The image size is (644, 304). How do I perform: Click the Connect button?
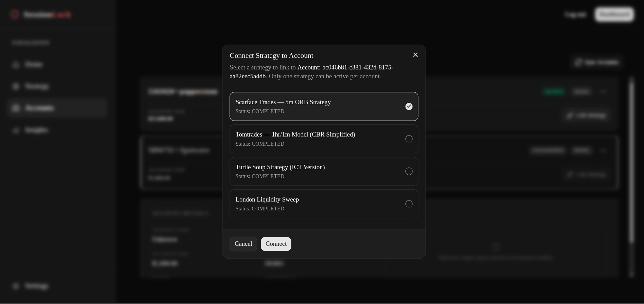click(276, 244)
